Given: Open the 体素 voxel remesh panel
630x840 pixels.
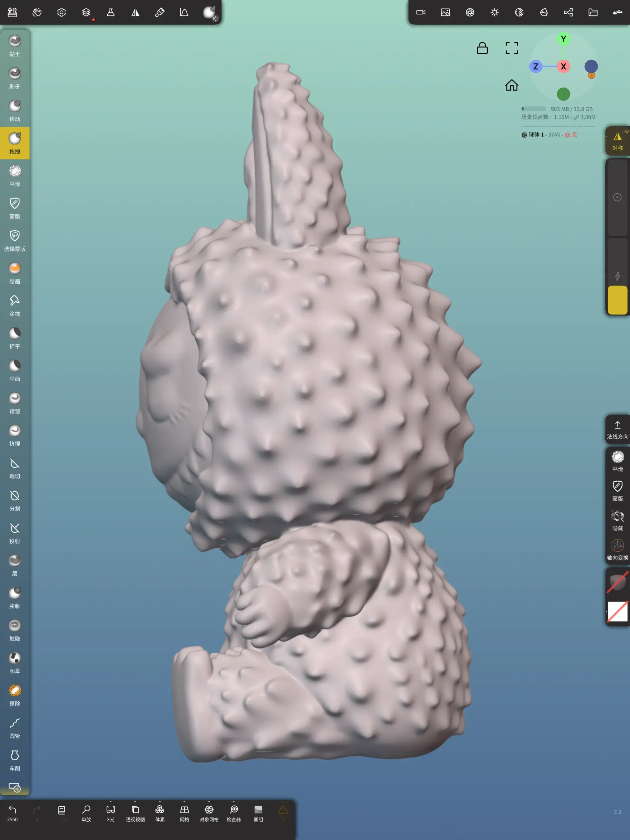Looking at the screenshot, I should point(160,809).
